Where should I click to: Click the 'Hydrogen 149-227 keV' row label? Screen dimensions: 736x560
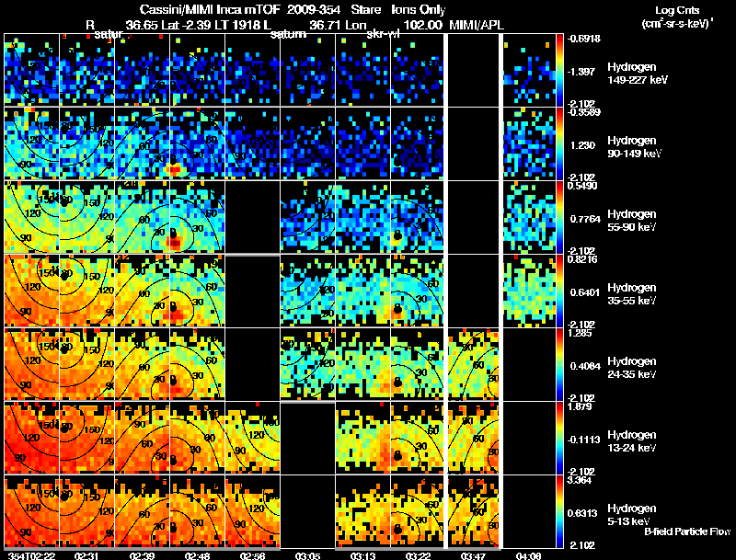[638, 74]
